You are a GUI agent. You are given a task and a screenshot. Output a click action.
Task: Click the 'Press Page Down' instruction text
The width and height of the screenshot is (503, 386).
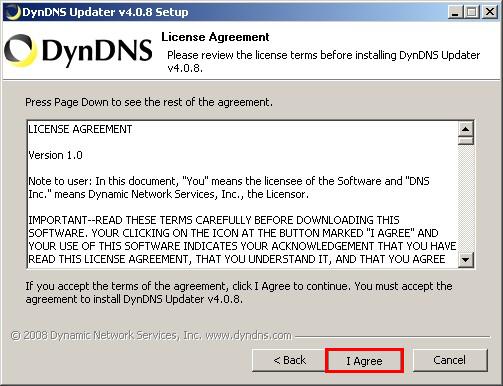click(149, 102)
